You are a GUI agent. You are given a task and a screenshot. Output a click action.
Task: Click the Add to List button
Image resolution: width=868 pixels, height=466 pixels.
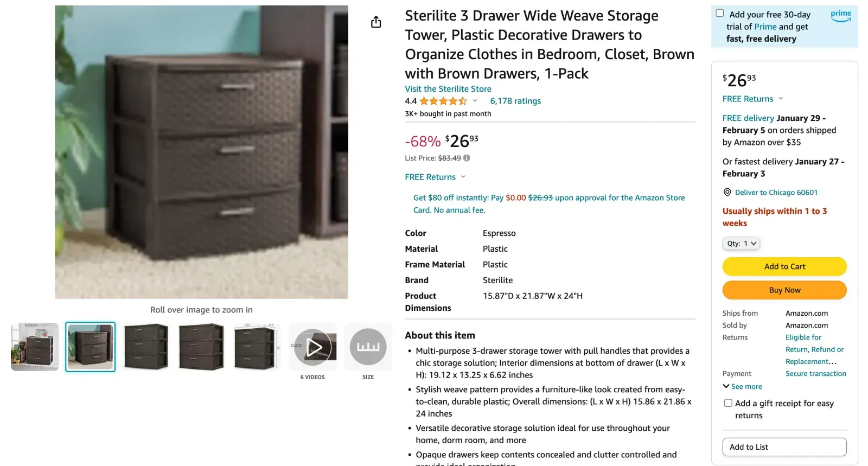point(784,446)
